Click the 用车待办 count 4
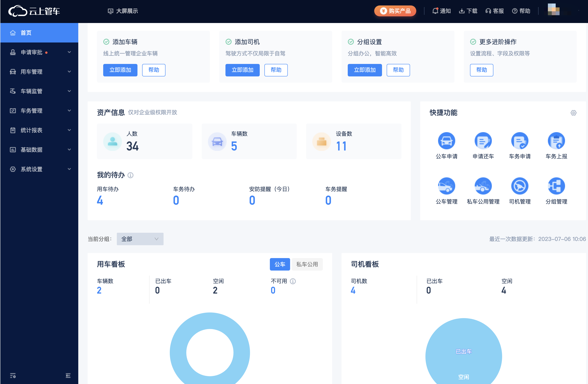The width and height of the screenshot is (588, 384). pos(100,200)
